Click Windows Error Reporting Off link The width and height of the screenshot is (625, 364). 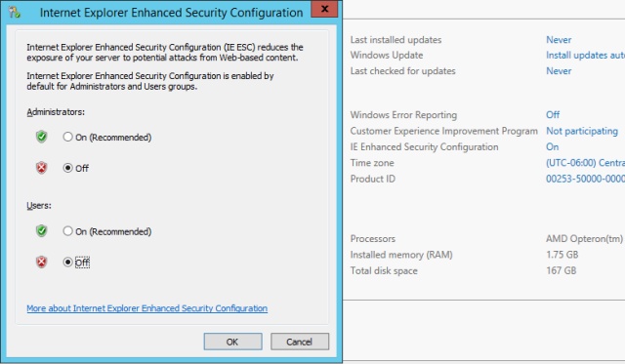[x=553, y=115]
